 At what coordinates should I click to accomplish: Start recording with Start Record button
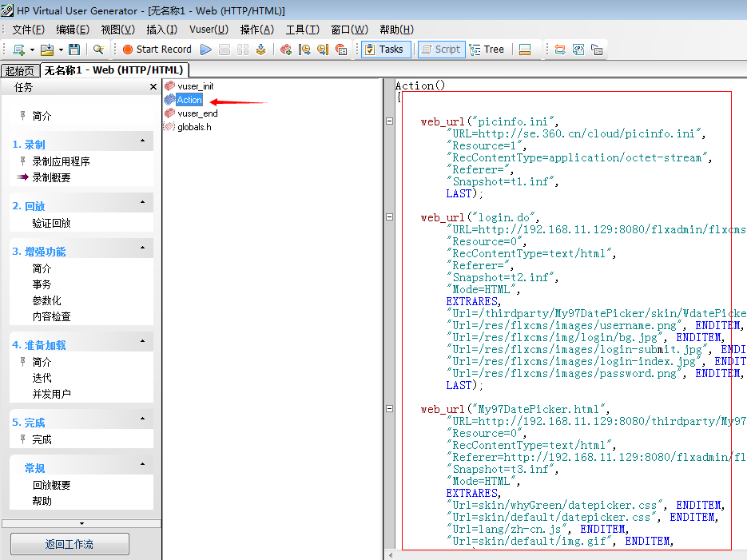[x=157, y=50]
